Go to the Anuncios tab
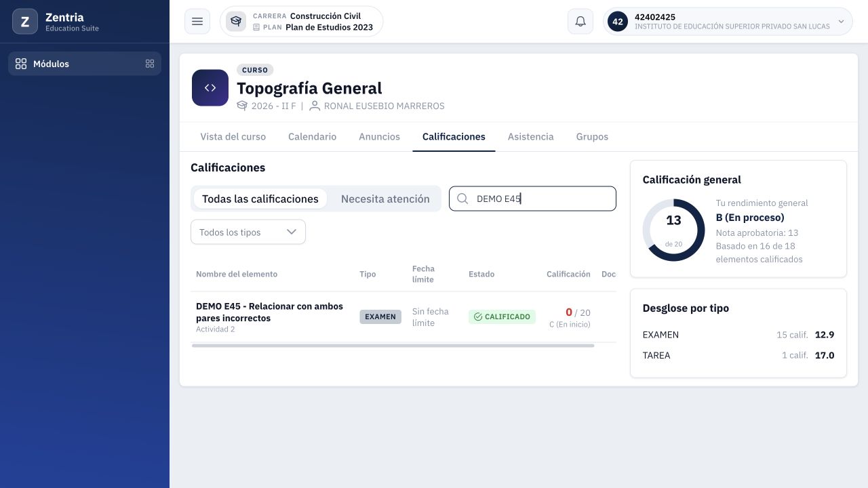The width and height of the screenshot is (868, 488). tap(379, 137)
